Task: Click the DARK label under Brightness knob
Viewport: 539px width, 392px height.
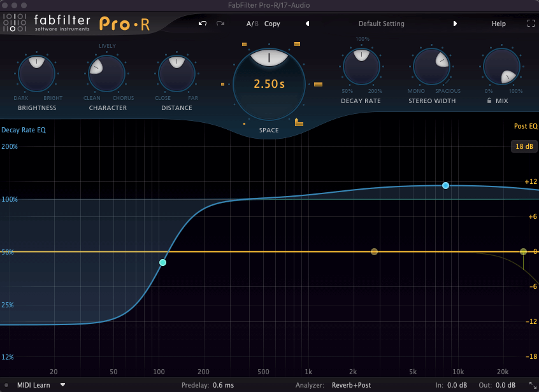Action: [21, 98]
